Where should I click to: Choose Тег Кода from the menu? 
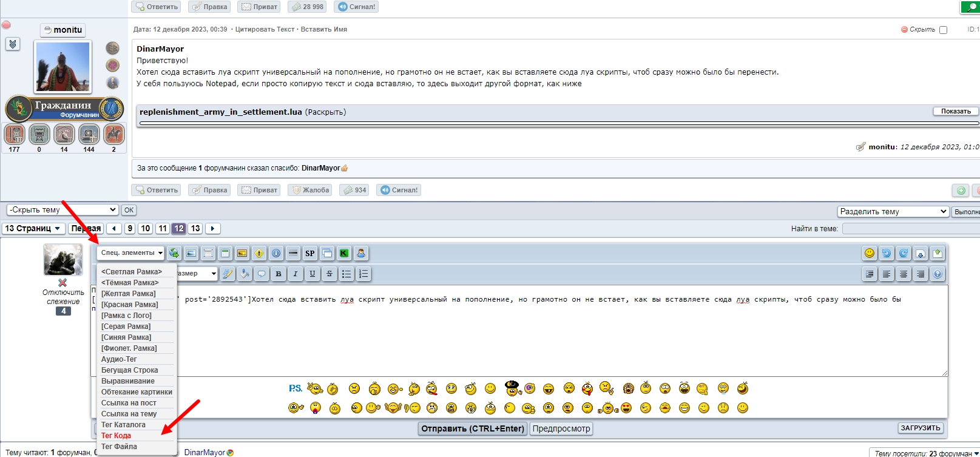click(x=116, y=435)
